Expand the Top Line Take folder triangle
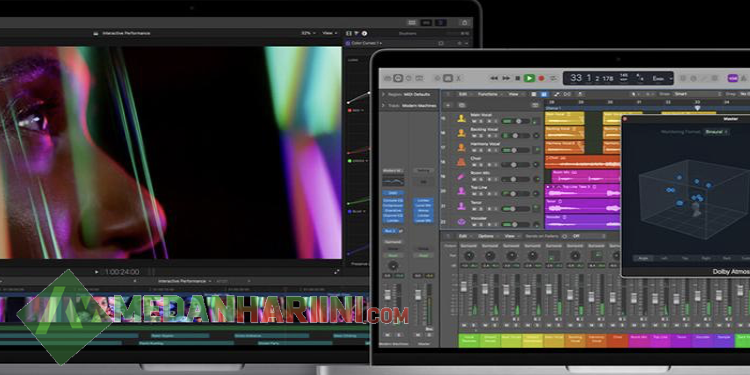Image resolution: width=750 pixels, height=375 pixels. 548,187
